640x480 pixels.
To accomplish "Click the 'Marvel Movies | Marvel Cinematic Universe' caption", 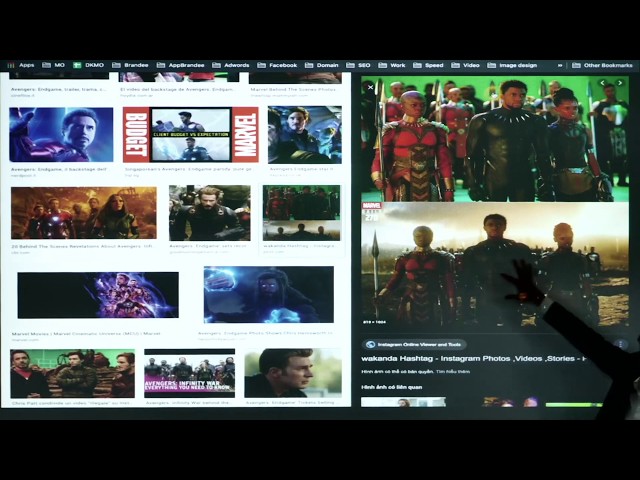I will pos(86,334).
